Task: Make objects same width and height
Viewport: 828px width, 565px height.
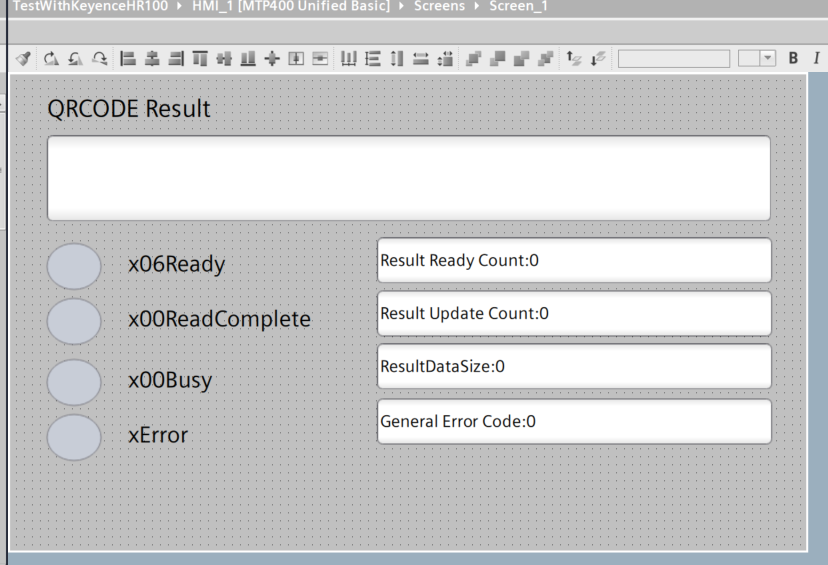Action: coord(445,58)
